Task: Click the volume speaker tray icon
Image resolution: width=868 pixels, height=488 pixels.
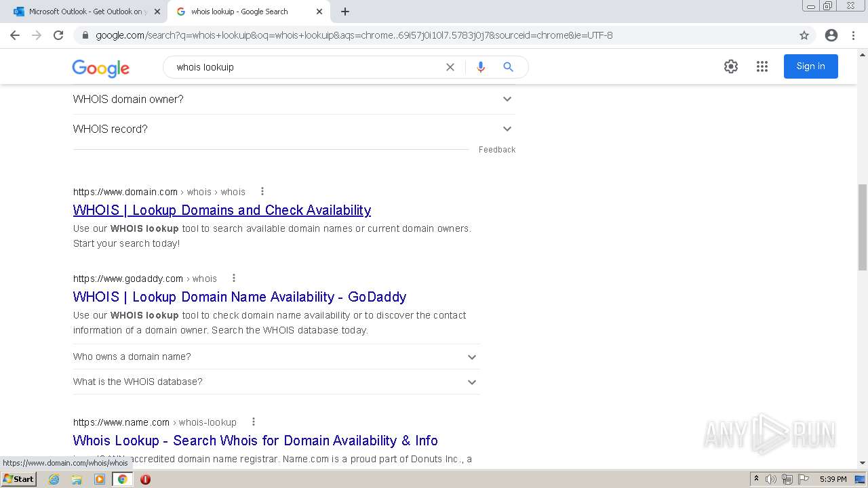Action: click(x=771, y=479)
